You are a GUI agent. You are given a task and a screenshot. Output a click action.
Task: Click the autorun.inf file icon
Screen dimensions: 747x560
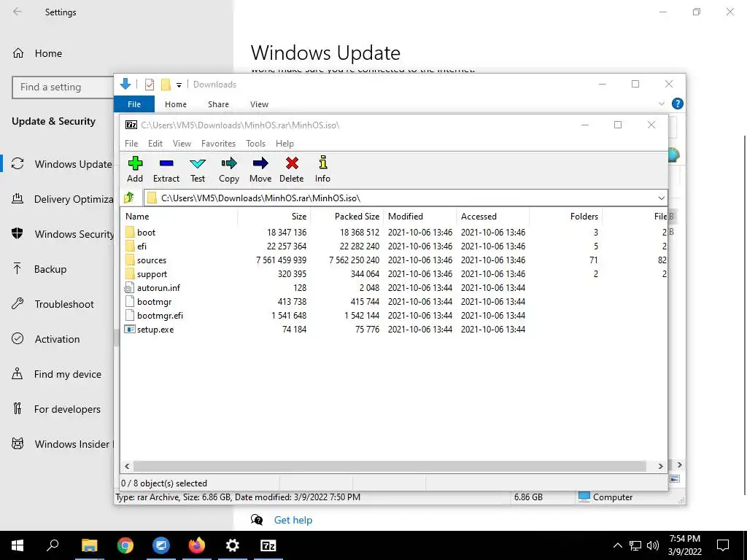coord(129,287)
